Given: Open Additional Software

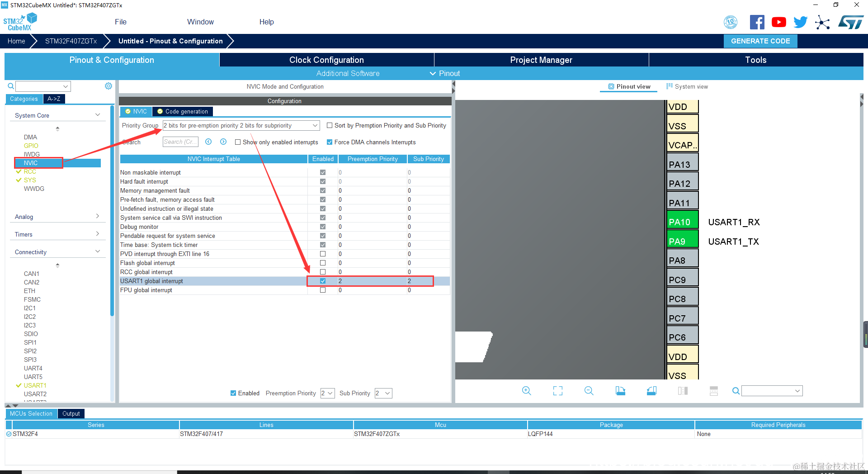Looking at the screenshot, I should click(x=348, y=73).
